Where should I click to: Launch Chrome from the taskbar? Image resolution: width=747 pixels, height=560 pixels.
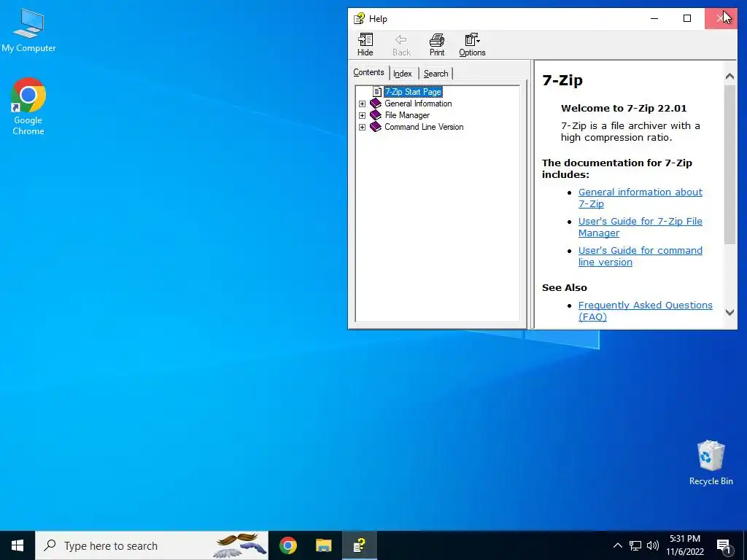tap(288, 545)
